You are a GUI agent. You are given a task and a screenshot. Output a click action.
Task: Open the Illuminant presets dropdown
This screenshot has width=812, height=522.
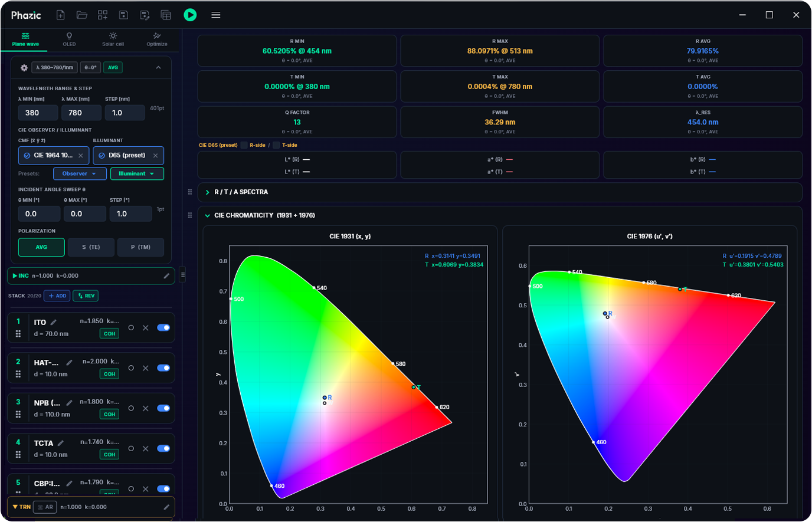(x=137, y=173)
